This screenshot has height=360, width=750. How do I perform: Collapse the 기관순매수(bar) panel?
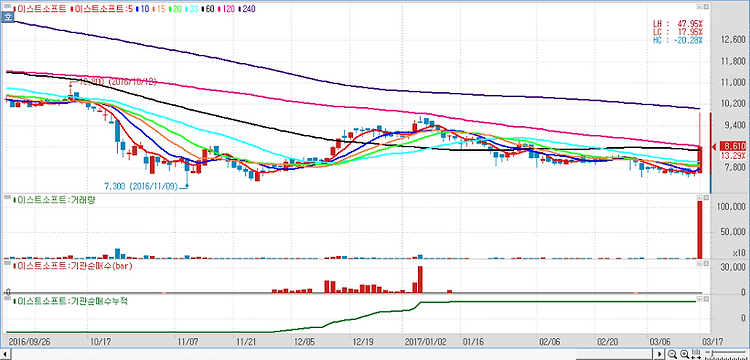tap(700, 262)
